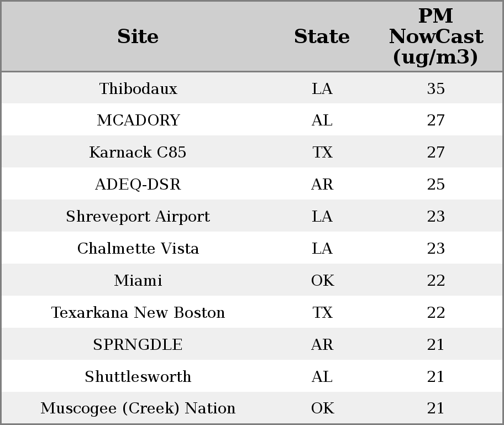Select the MCADORY site cell
The height and width of the screenshot is (425, 504).
pos(138,120)
